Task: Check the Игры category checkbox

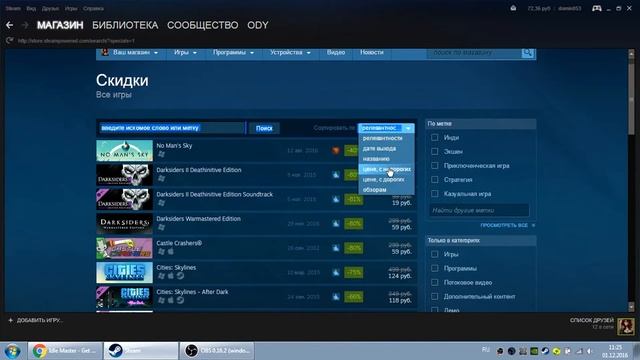Action: 435,254
